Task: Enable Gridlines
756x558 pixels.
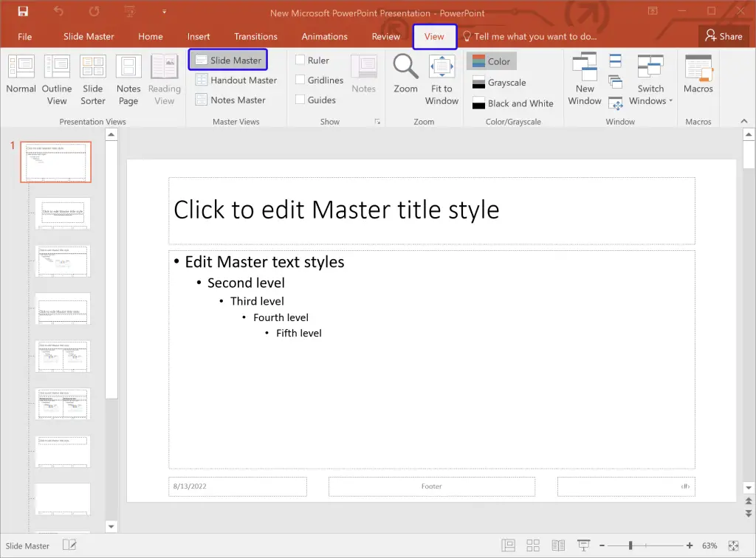Action: click(x=299, y=80)
